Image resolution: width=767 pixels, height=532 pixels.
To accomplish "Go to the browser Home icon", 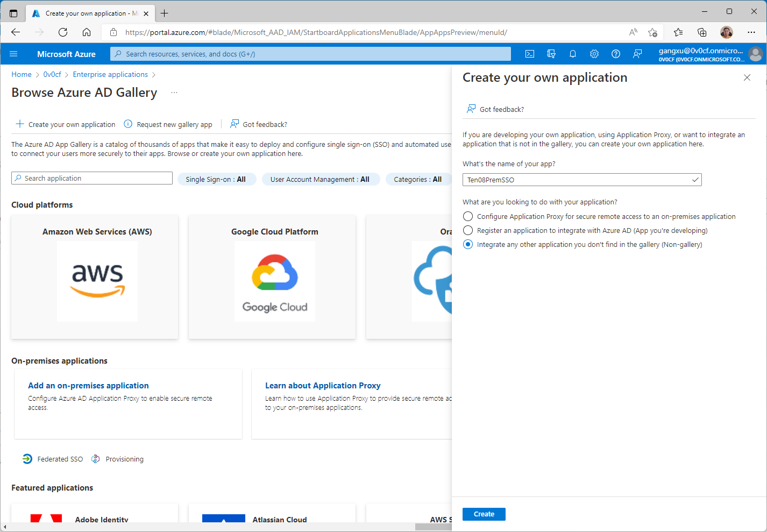I will (87, 32).
